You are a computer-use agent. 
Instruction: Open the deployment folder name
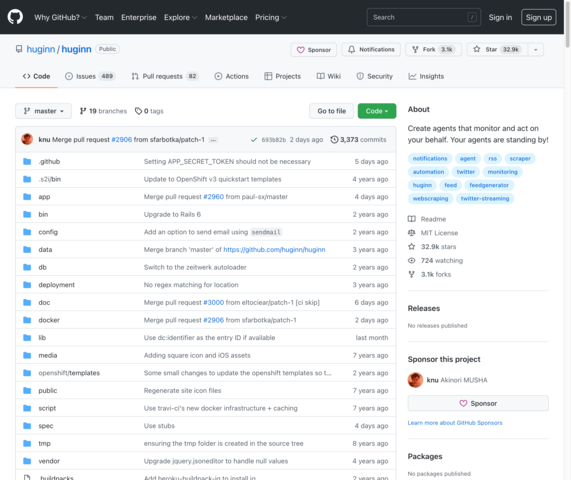56,285
